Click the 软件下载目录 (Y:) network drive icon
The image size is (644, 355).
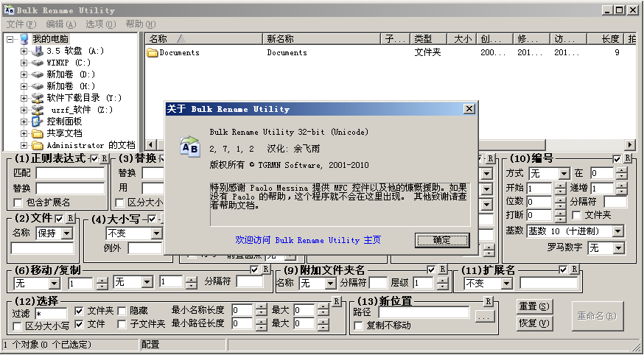click(x=38, y=98)
